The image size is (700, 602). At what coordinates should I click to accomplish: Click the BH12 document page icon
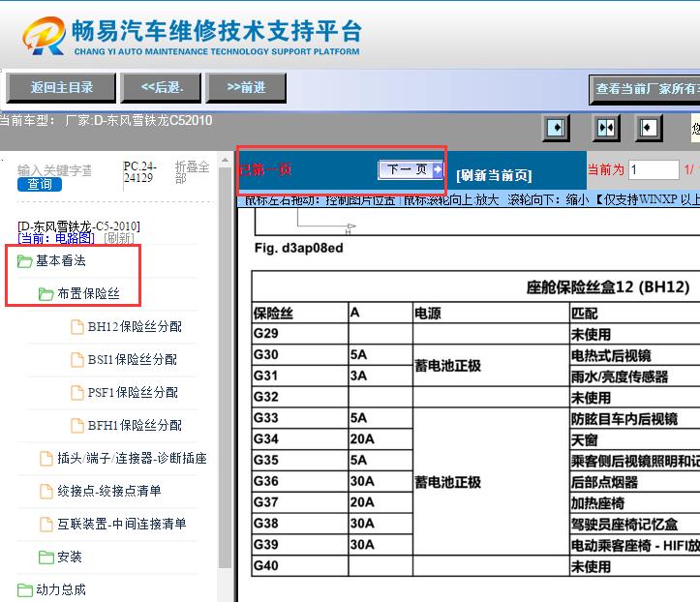click(x=77, y=327)
